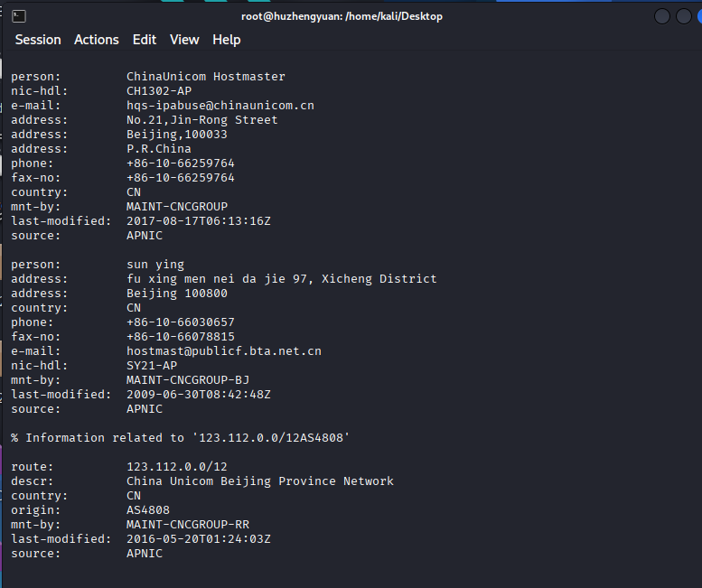Image resolution: width=702 pixels, height=588 pixels.
Task: Click the text 'China Unicom Beijing Province Network'
Action: (x=260, y=481)
